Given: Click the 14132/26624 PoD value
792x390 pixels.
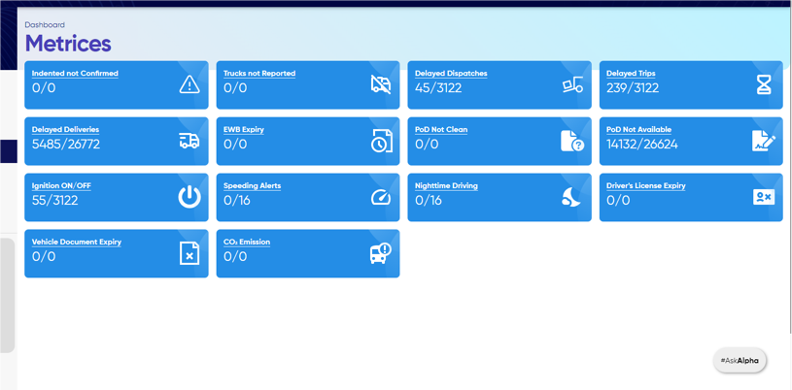Looking at the screenshot, I should click(x=642, y=144).
